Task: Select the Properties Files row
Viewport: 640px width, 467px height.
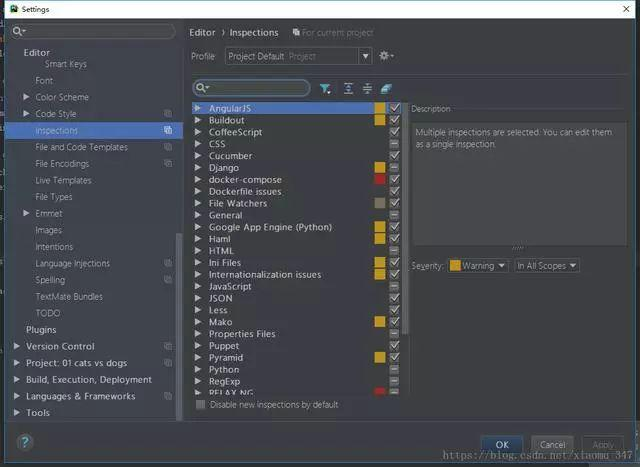Action: point(297,334)
